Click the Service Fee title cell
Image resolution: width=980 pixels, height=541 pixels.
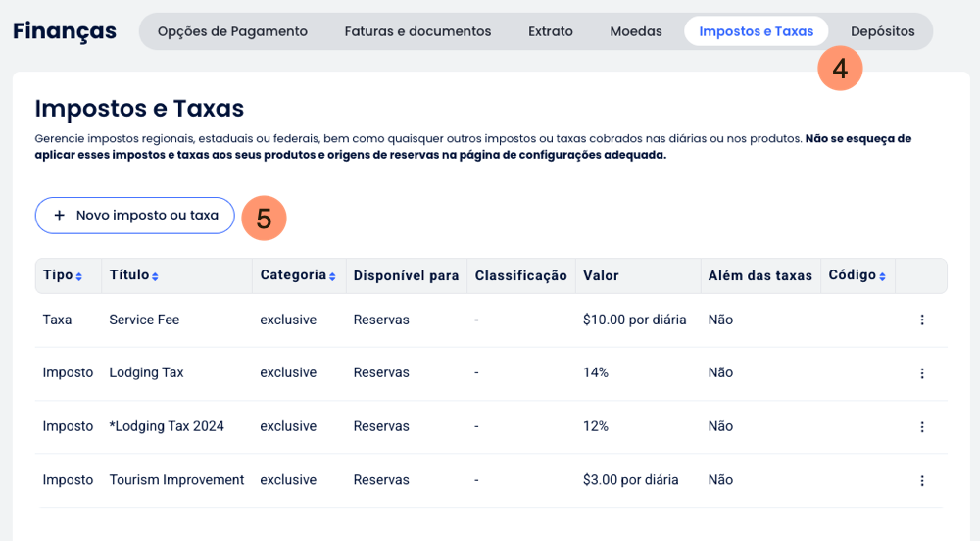tap(144, 320)
